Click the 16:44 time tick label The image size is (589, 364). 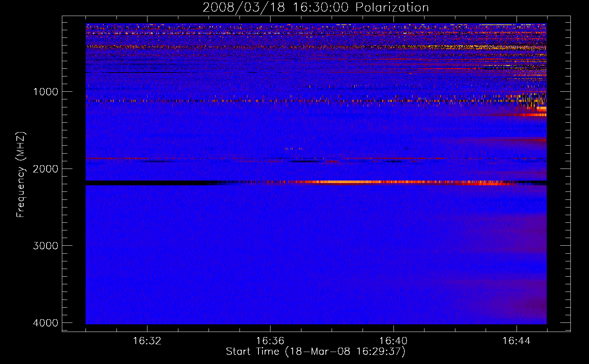tap(517, 341)
